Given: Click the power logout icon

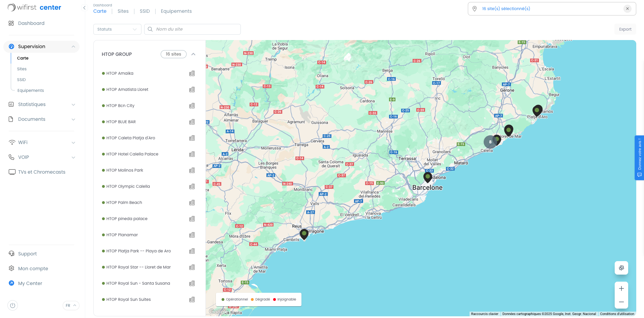Looking at the screenshot, I should click(x=12, y=306).
